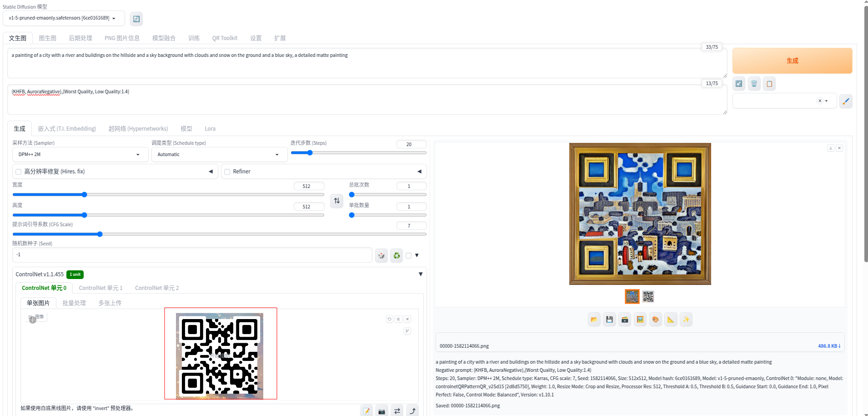
Task: Remove the ControlNet QR input image
Action: tap(407, 319)
